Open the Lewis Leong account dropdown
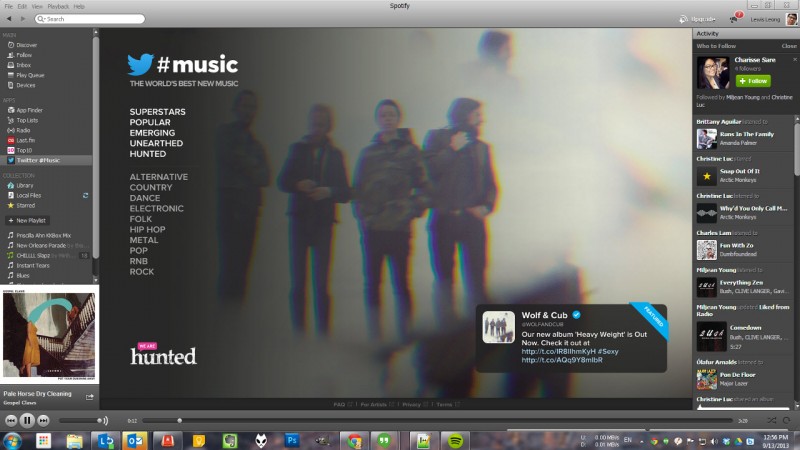800x450 pixels. tap(768, 19)
